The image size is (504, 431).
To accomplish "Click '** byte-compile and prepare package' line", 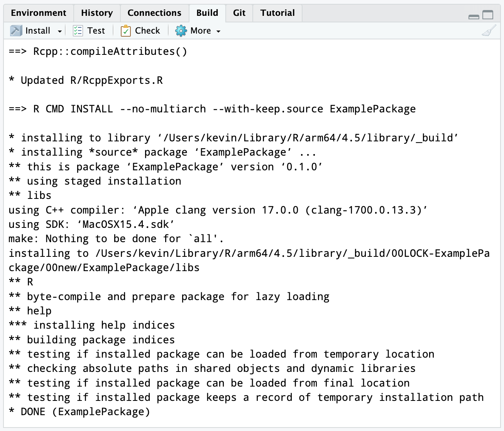I will 169,297.
